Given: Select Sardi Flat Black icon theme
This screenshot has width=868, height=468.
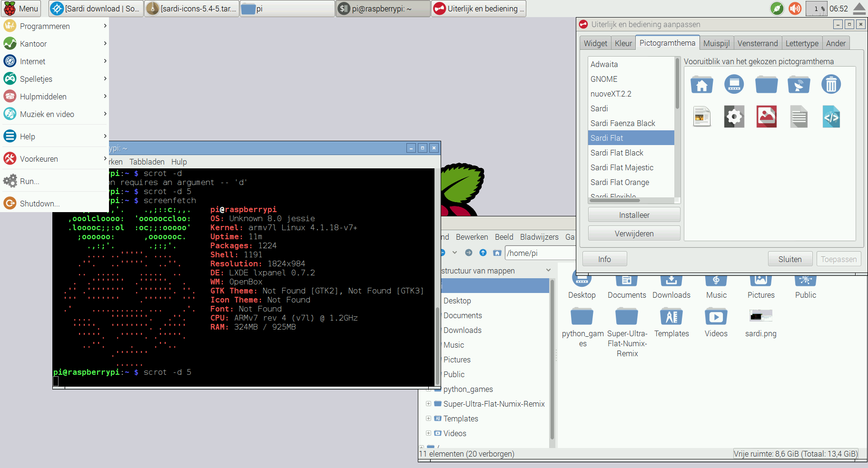Looking at the screenshot, I should [631, 153].
